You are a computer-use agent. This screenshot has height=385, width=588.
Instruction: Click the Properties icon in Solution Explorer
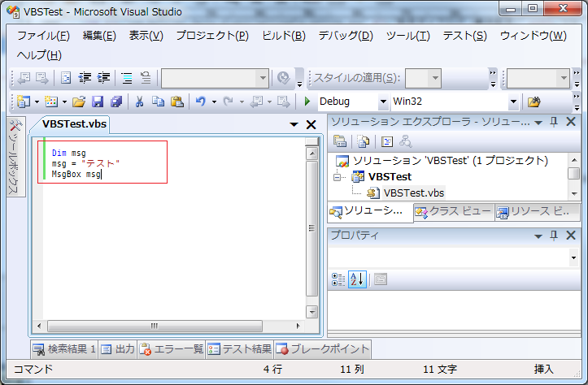(x=340, y=141)
